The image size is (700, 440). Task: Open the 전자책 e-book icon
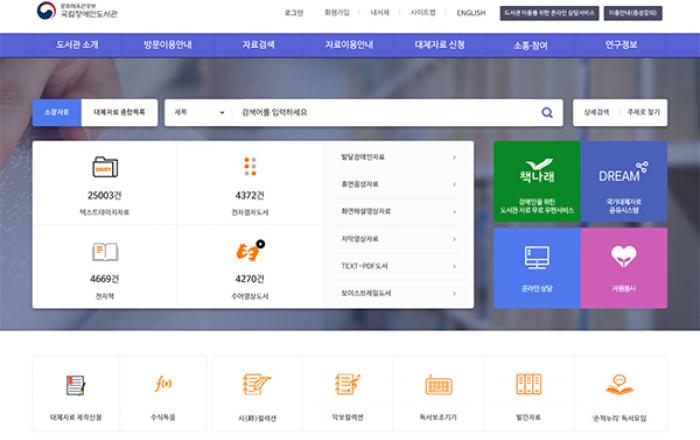pyautogui.click(x=104, y=251)
